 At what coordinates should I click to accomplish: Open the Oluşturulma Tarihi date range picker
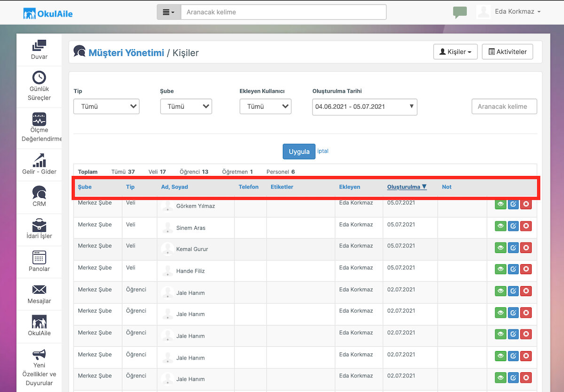pyautogui.click(x=365, y=107)
